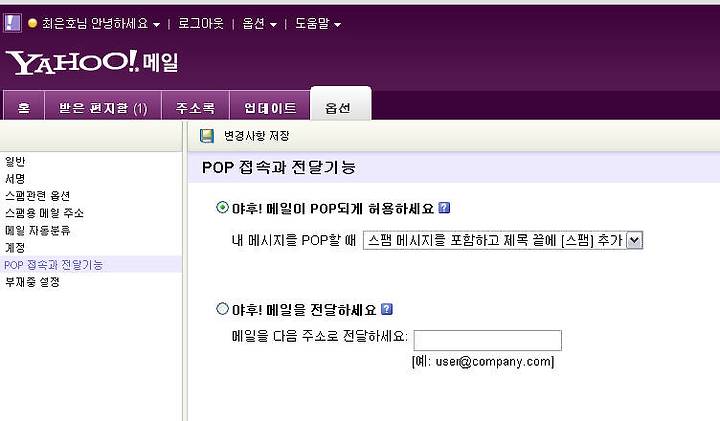720x421 pixels.
Task: Switch to the 홈 tab
Action: [24, 106]
